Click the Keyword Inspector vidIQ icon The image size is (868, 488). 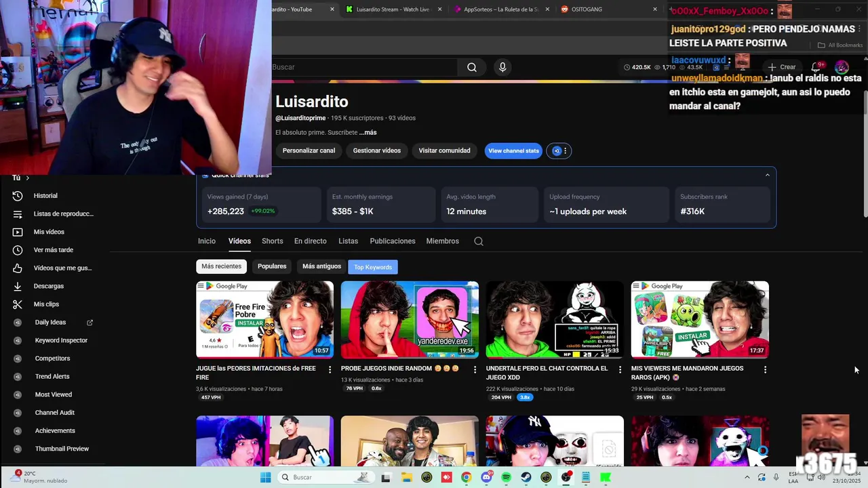point(18,340)
